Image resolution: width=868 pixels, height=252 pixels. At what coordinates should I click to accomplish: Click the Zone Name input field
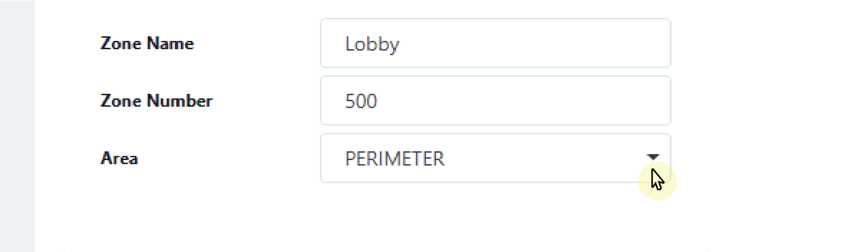pos(495,43)
